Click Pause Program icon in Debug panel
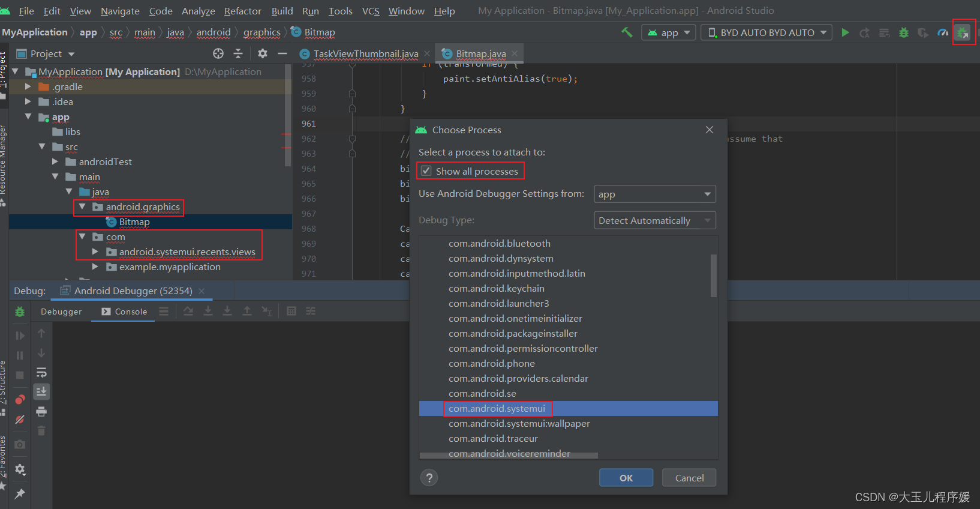This screenshot has width=980, height=509. tap(20, 355)
